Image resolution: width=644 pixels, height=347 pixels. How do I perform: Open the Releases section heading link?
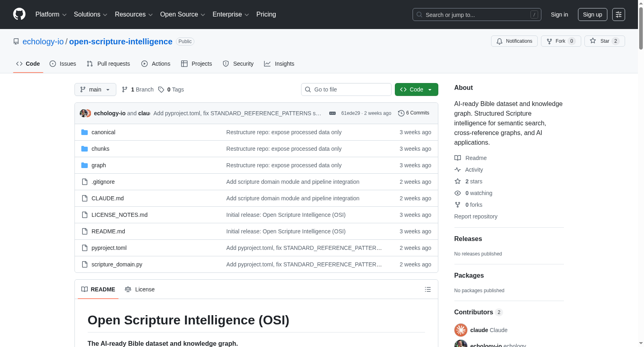click(468, 239)
